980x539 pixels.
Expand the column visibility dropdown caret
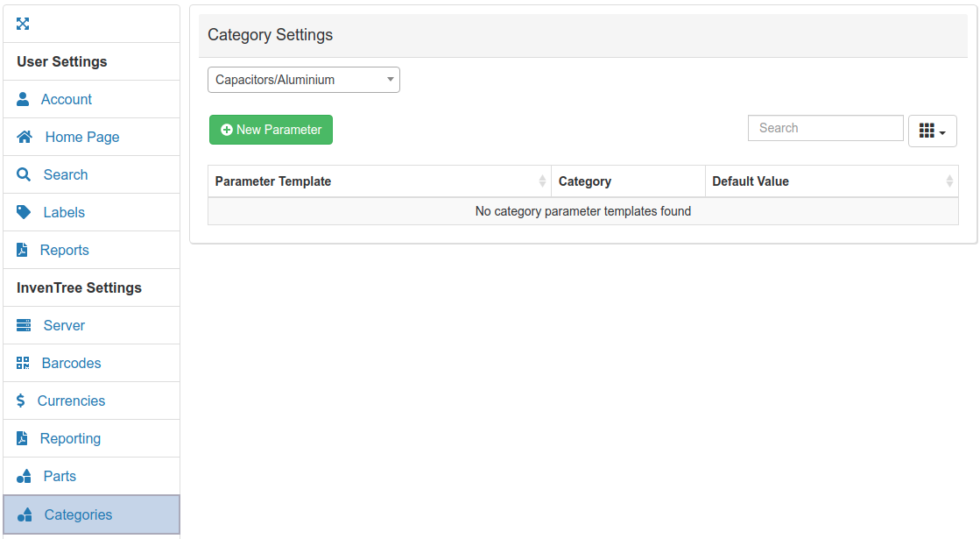pos(941,131)
